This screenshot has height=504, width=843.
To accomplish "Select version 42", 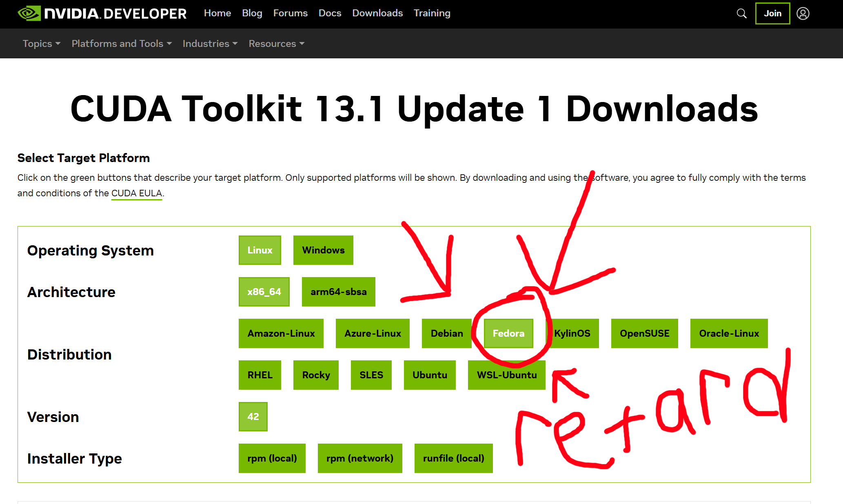I will point(253,417).
